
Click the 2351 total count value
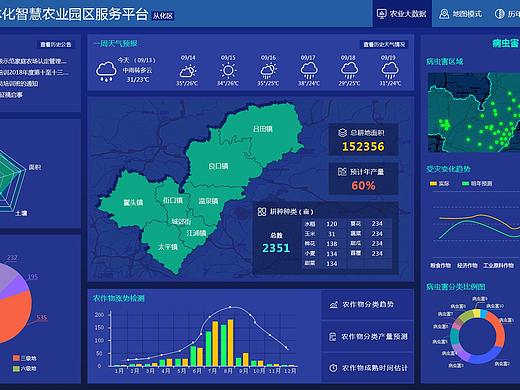[x=276, y=248]
